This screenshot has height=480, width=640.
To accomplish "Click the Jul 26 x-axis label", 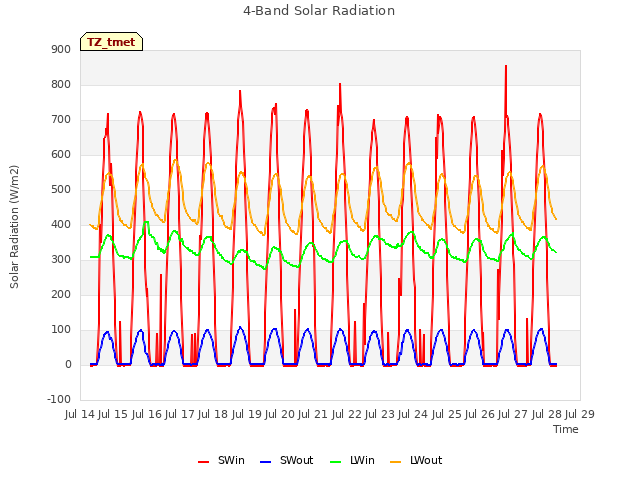I will pyautogui.click(x=480, y=414).
